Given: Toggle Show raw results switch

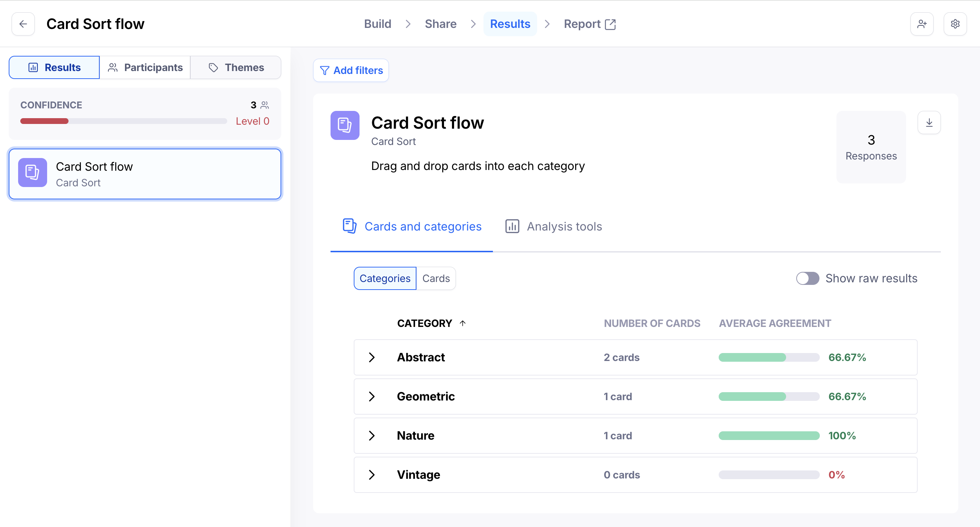Looking at the screenshot, I should point(807,278).
